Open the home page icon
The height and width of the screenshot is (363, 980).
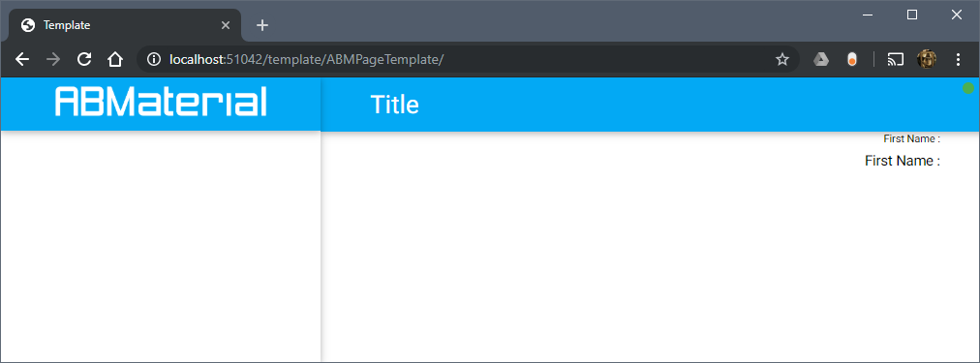tap(115, 59)
